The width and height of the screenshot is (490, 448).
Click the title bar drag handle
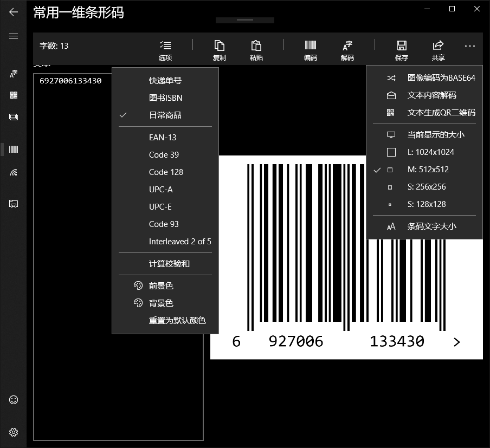[245, 20]
